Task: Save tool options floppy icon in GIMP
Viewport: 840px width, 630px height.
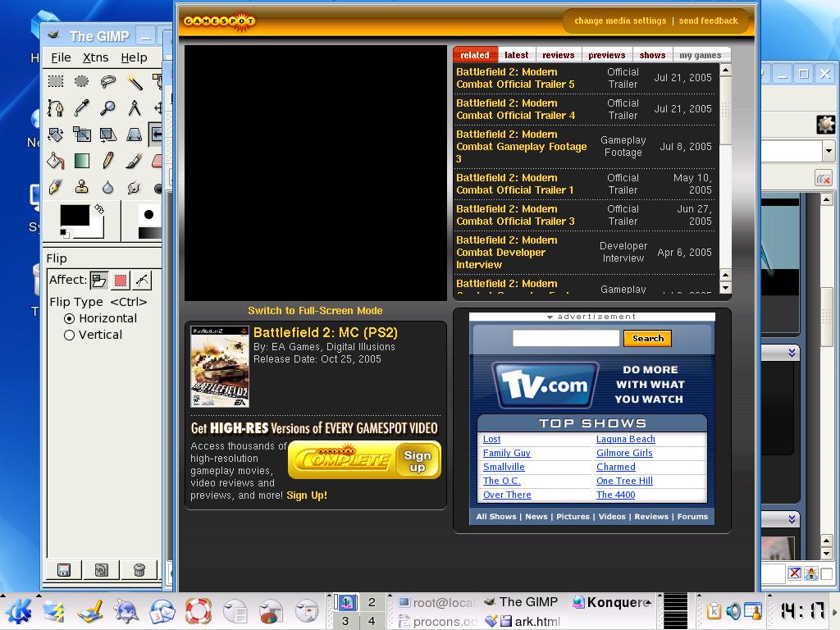Action: coord(64,569)
